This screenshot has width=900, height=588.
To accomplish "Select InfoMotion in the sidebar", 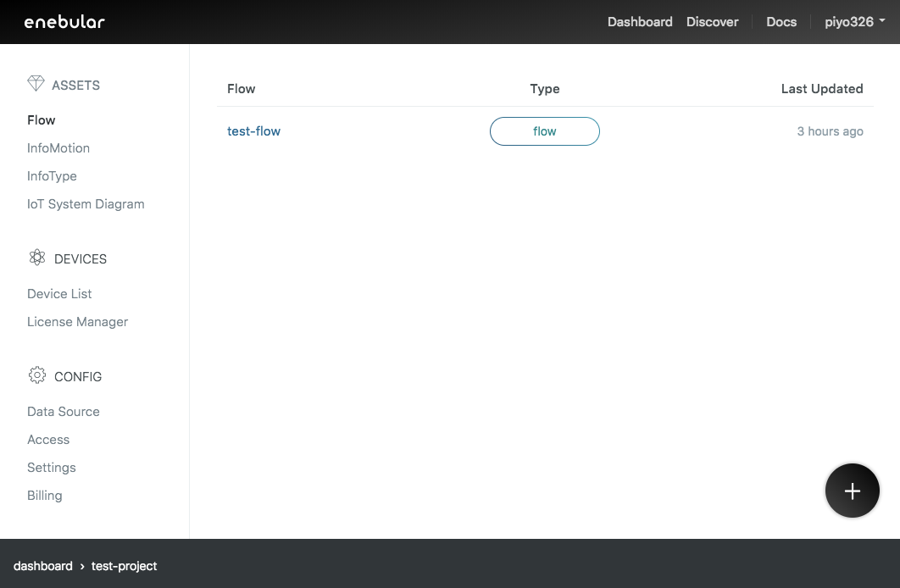I will (58, 148).
